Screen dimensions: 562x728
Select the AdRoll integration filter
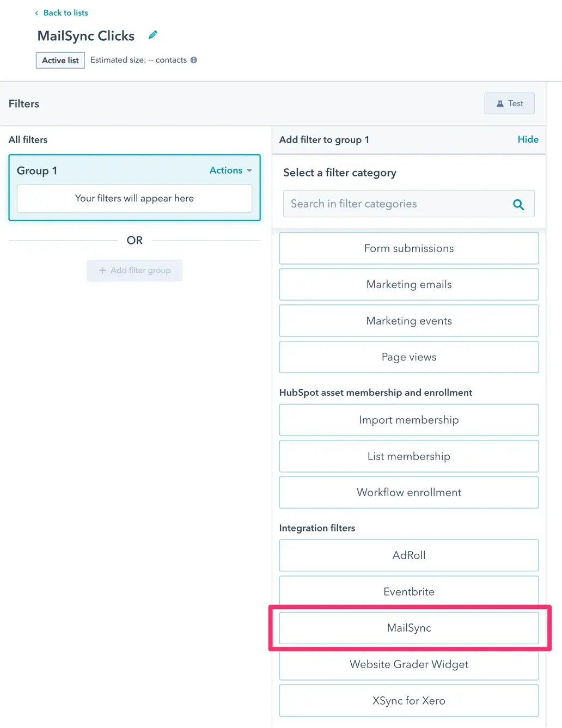[x=409, y=555]
